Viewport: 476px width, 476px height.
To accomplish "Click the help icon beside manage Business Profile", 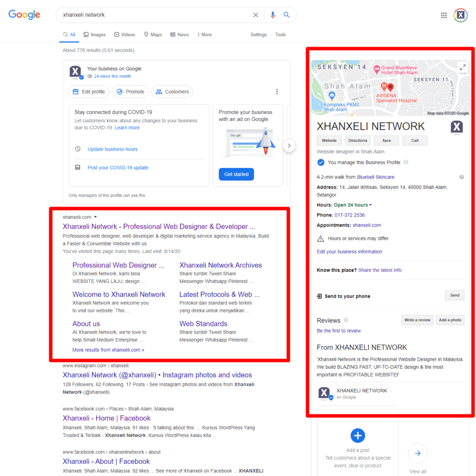I will coord(406,162).
